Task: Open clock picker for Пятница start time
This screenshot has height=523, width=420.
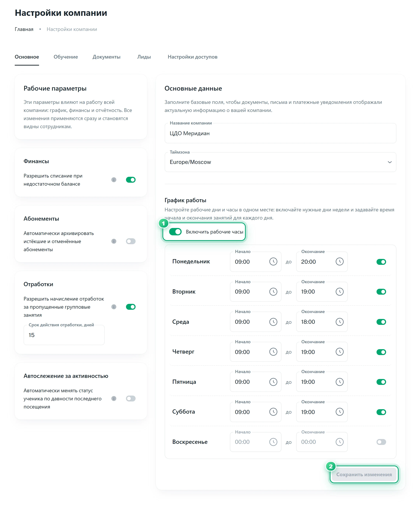Action: click(273, 382)
